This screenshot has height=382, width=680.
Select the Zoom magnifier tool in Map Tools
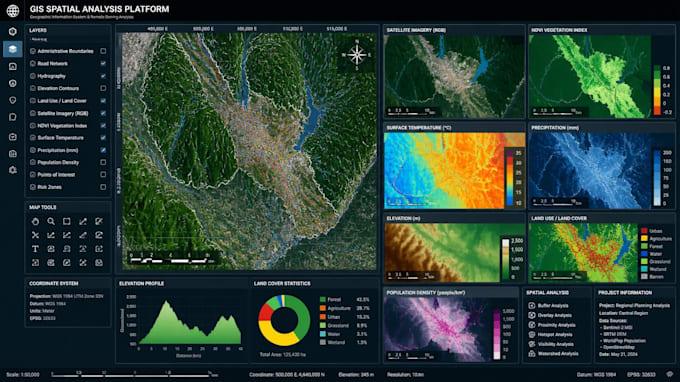(51, 222)
